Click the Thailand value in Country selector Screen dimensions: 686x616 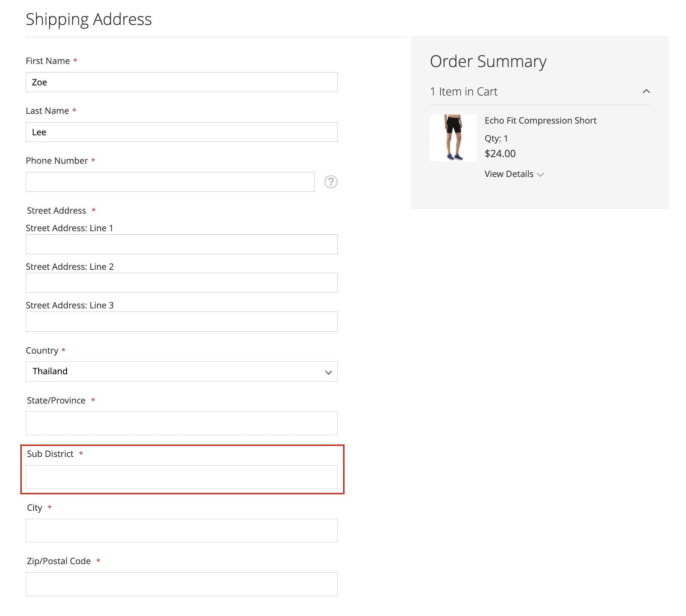point(50,371)
